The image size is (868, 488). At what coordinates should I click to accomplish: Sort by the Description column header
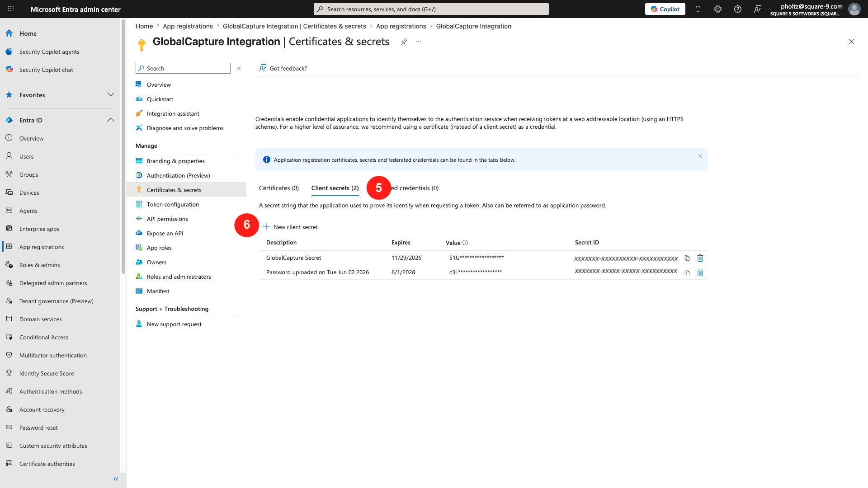(x=281, y=242)
